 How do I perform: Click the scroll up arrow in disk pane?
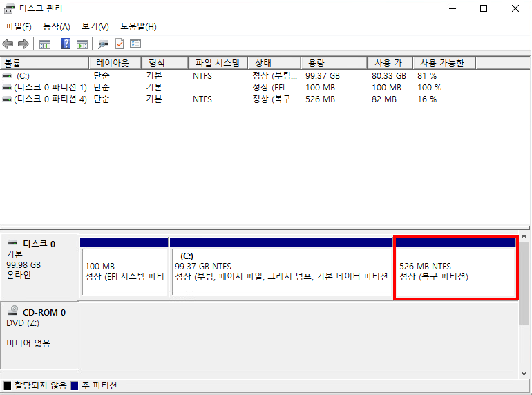(x=524, y=236)
